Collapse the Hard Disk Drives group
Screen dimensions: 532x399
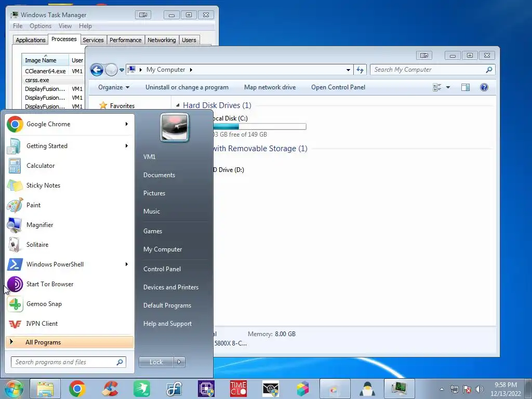coord(178,105)
